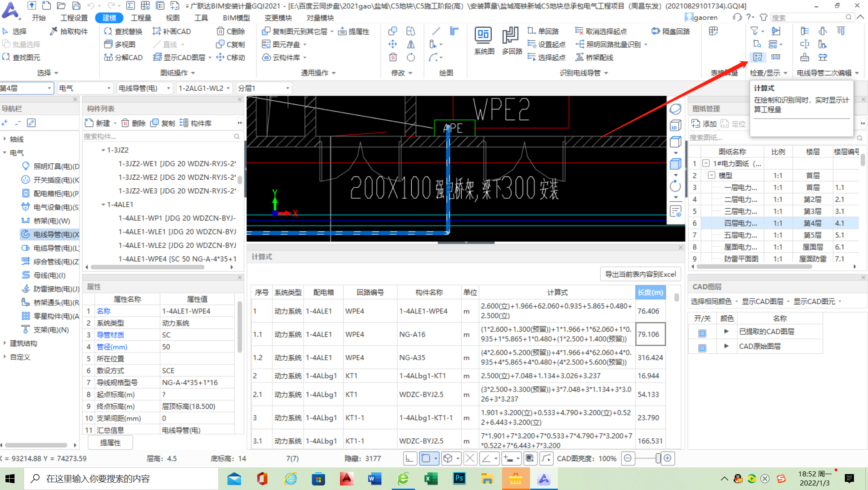The image size is (868, 490).
Task: Expand the 轴线 navigation node
Action: 5,139
